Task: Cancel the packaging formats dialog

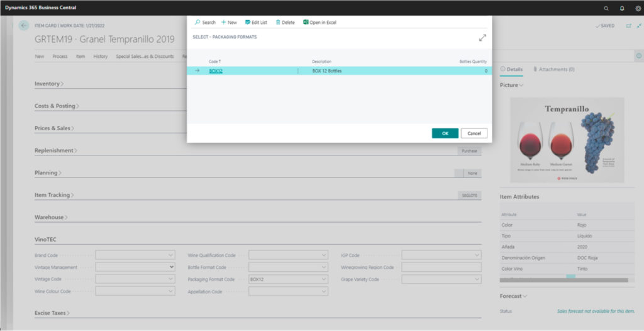Action: [x=474, y=133]
